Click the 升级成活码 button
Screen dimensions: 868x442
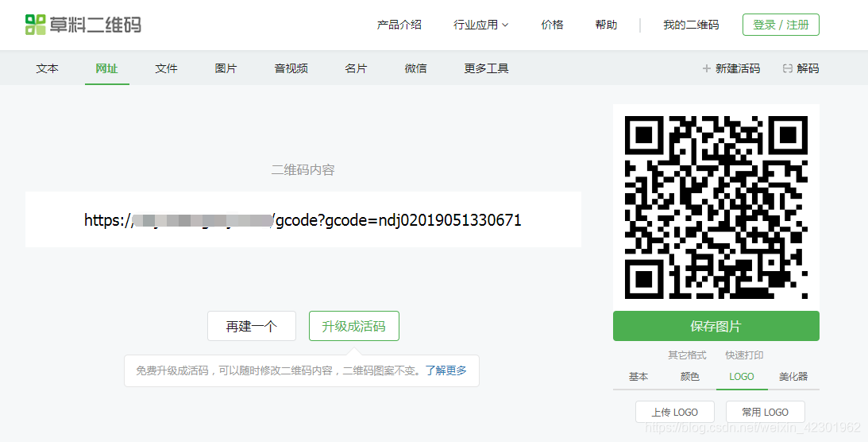(353, 326)
